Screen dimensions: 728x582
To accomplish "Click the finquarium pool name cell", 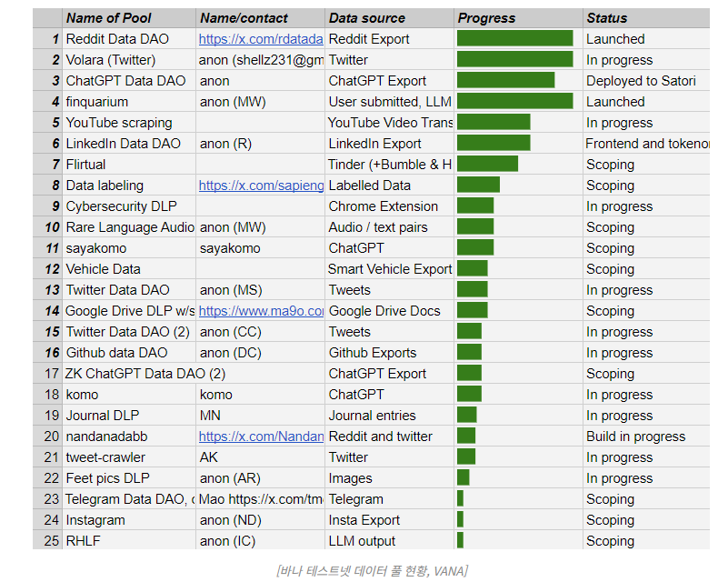I will pyautogui.click(x=97, y=102).
